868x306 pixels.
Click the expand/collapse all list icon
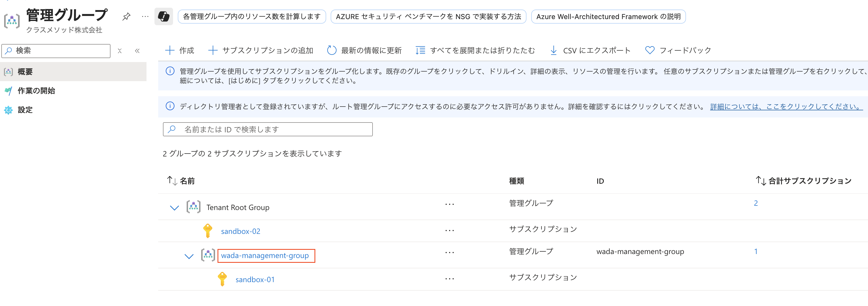(420, 50)
